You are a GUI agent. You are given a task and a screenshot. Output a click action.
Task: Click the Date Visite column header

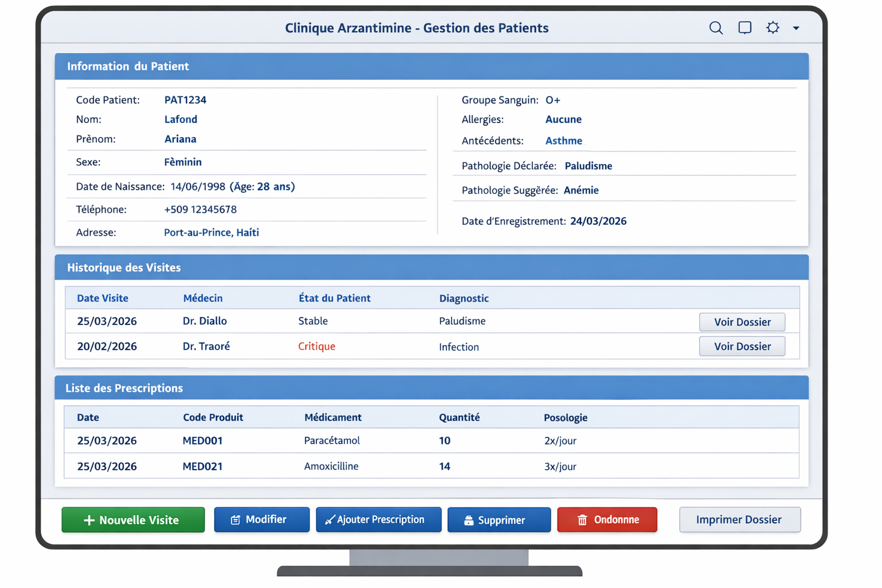click(x=103, y=298)
